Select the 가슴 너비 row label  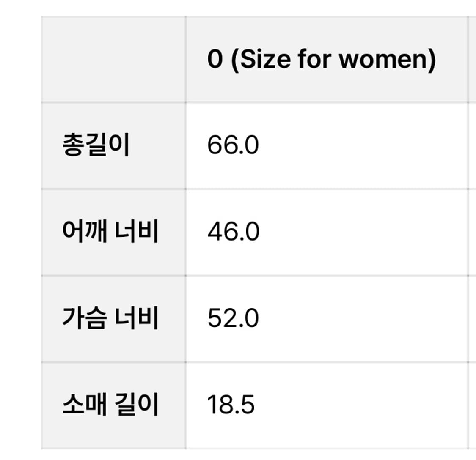tap(110, 318)
